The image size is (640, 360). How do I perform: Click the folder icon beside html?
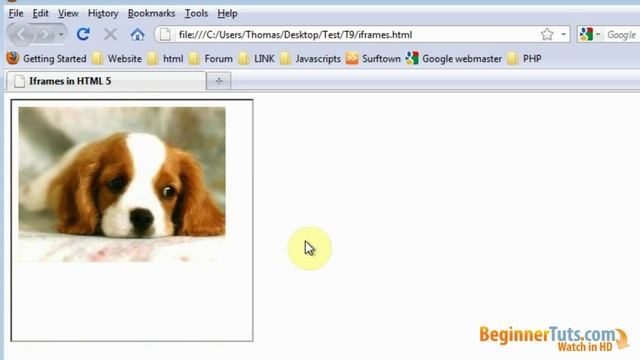(153, 59)
